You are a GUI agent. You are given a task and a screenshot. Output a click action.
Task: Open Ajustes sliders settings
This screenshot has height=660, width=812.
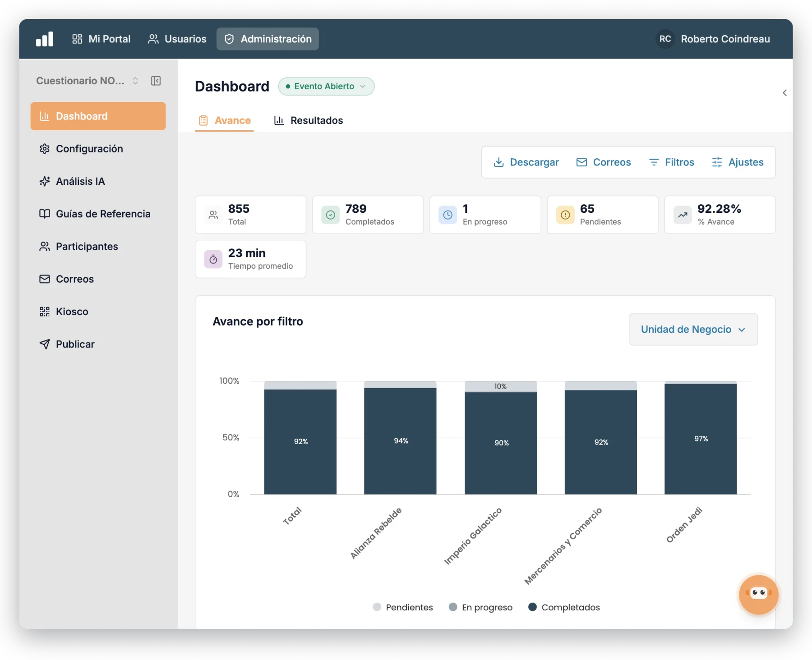coord(738,162)
